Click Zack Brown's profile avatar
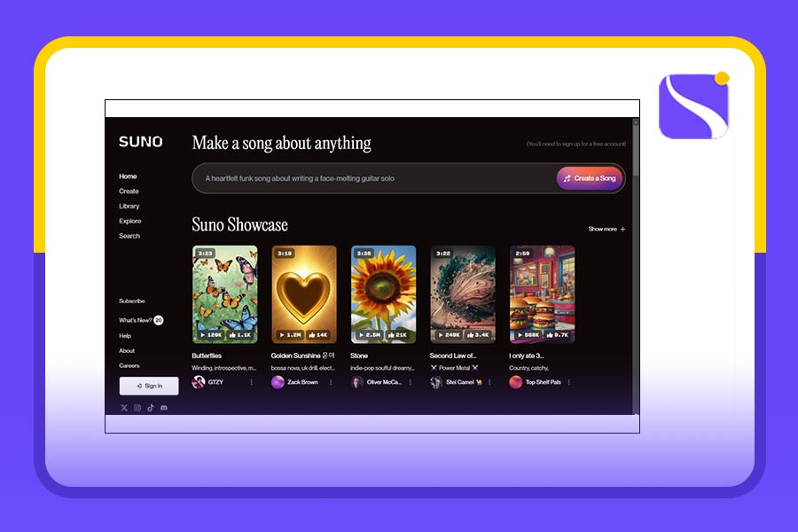The image size is (798, 532). (278, 382)
